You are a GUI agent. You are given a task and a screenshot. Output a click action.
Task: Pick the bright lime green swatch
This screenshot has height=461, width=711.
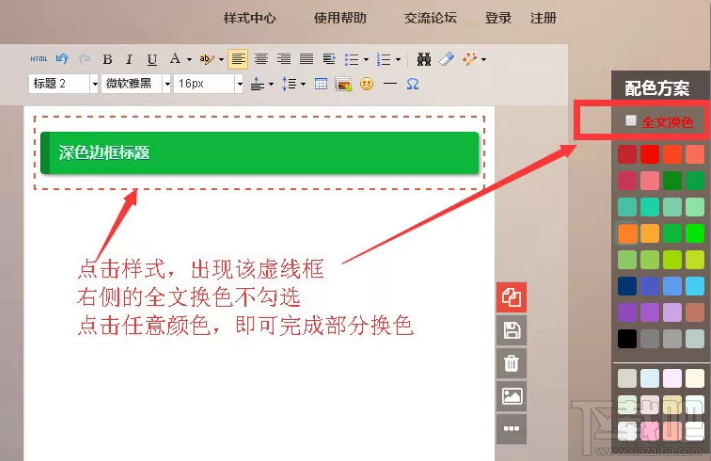pos(695,233)
